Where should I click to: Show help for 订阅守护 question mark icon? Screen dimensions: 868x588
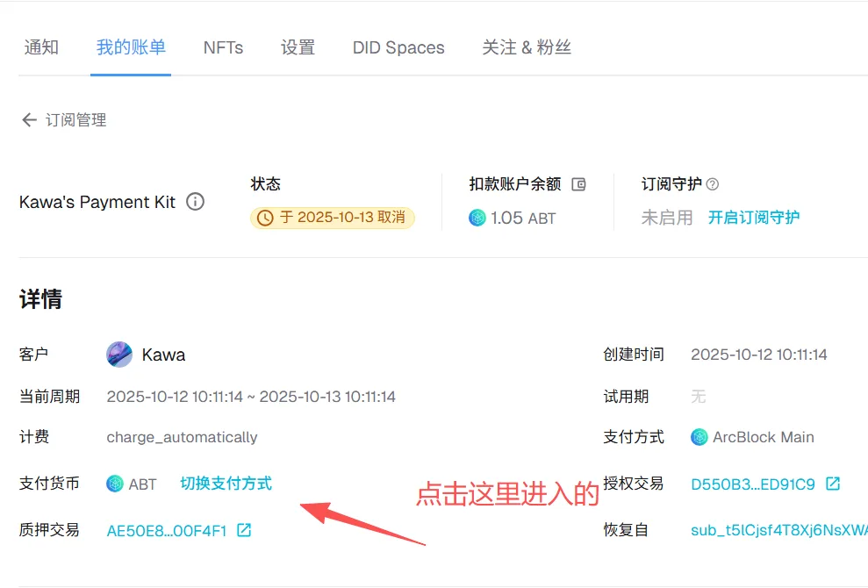(713, 184)
